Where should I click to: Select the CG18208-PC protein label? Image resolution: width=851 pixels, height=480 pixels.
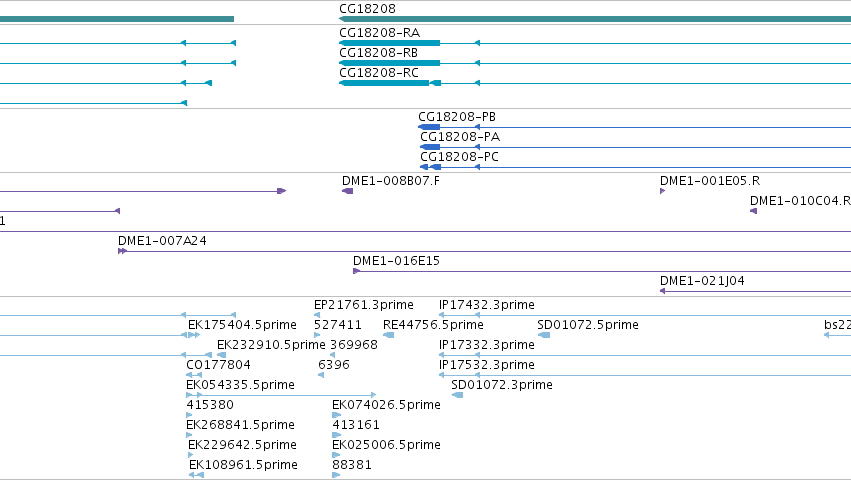(459, 157)
